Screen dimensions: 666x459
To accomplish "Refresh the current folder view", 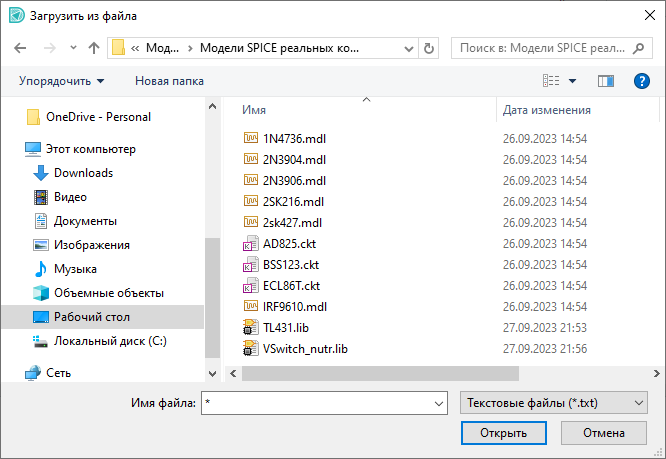I will coord(429,48).
